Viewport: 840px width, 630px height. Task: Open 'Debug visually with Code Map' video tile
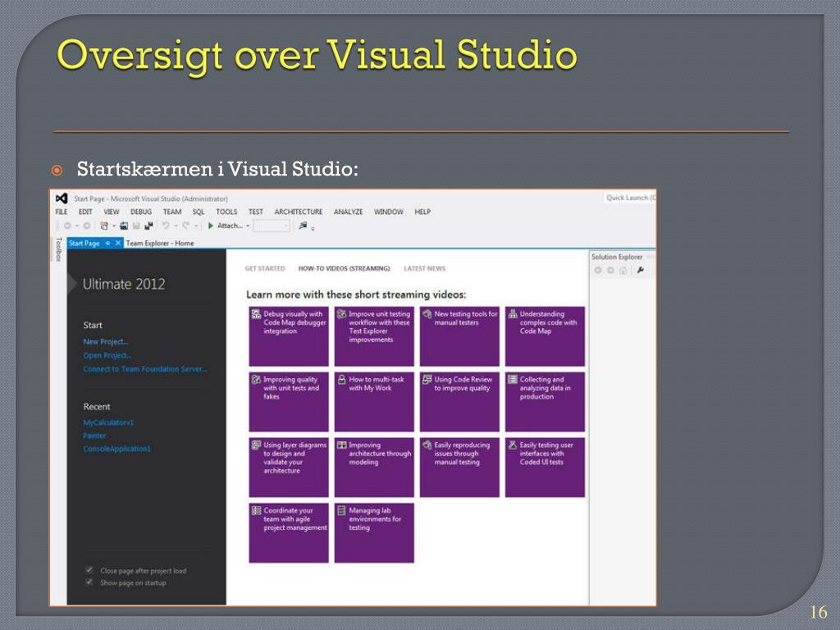tap(289, 336)
